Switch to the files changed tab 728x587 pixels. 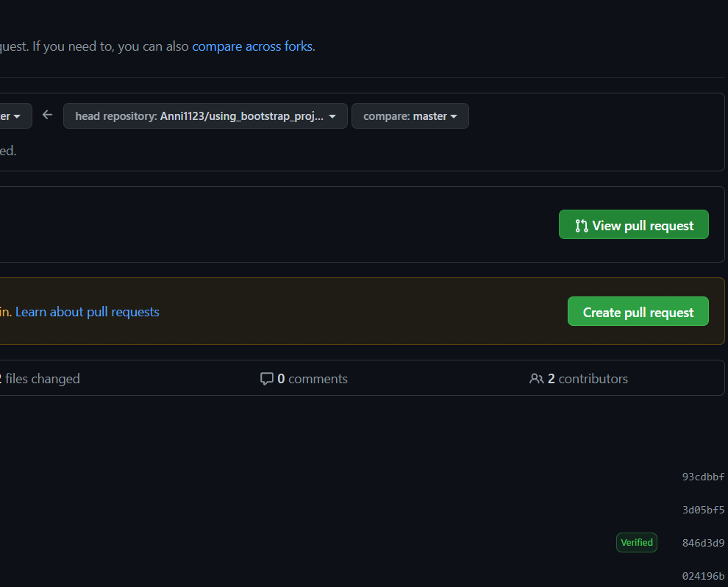point(40,379)
